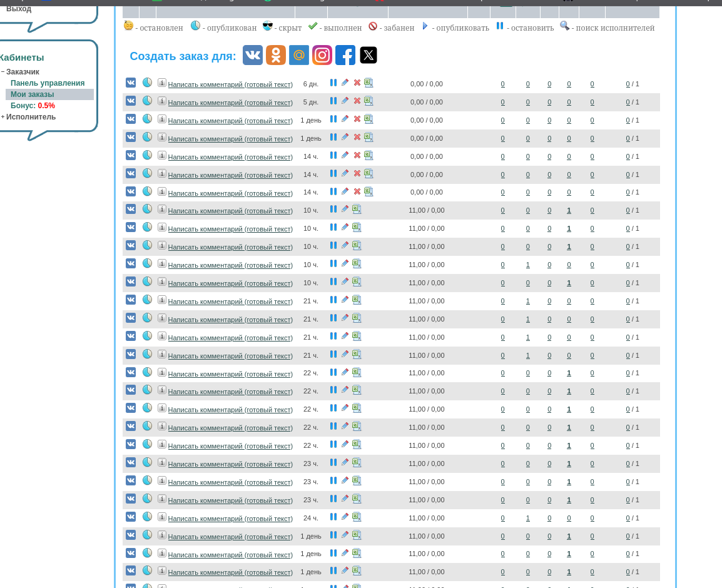Click the VK network icon in 24 ч. row

pyautogui.click(x=131, y=517)
